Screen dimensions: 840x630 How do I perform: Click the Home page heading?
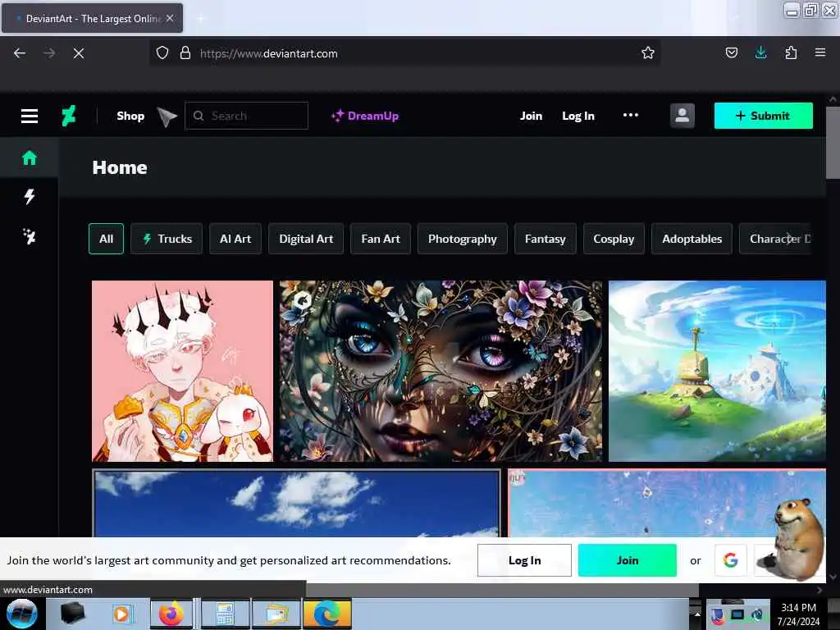(120, 167)
